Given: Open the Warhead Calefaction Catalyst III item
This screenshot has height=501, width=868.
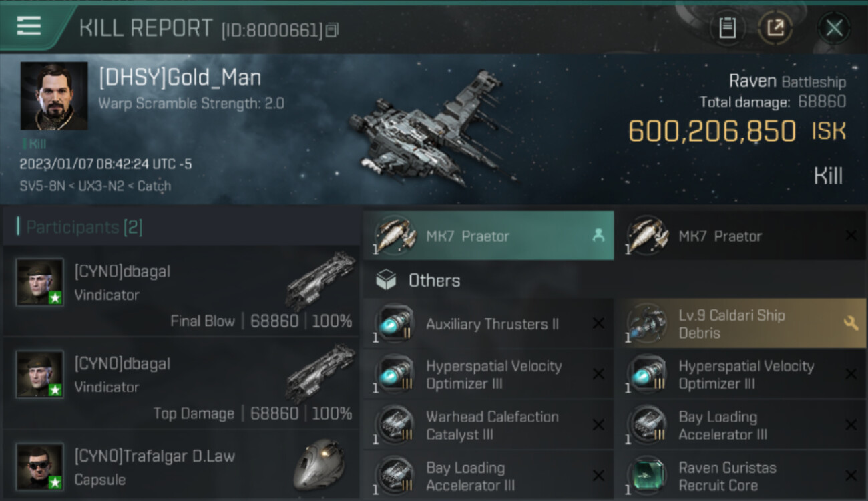Looking at the screenshot, I should (489, 426).
